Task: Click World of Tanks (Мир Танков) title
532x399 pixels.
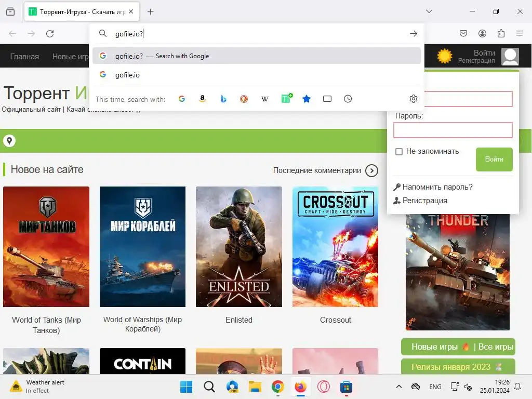Action: coord(46,325)
